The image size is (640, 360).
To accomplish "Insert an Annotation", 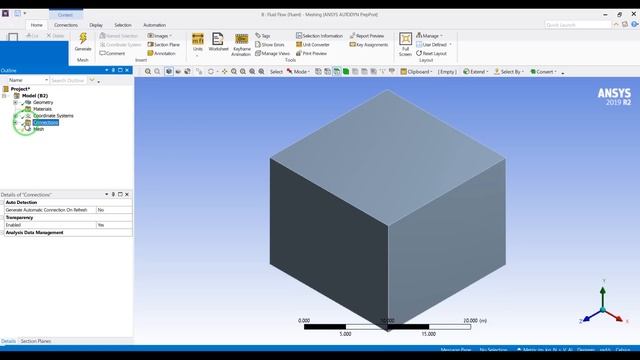I will tap(161, 53).
